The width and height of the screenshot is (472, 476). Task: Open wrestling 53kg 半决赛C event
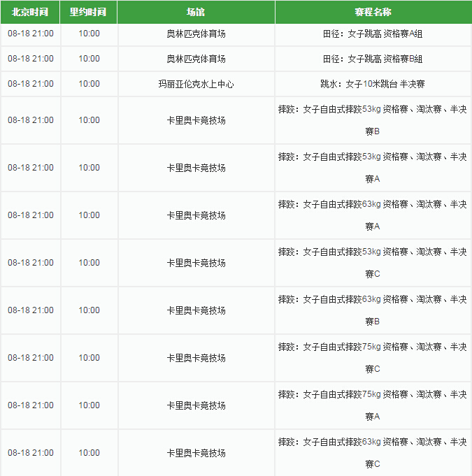coord(372,263)
